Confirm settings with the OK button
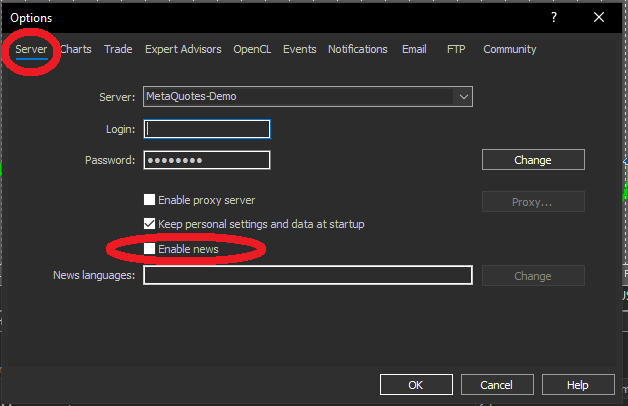This screenshot has height=406, width=628. pos(415,385)
